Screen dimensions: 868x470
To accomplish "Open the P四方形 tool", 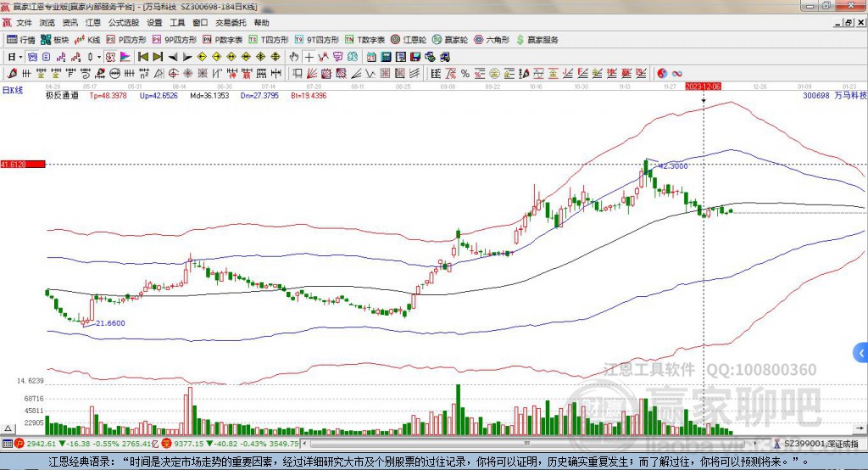I will click(x=126, y=40).
